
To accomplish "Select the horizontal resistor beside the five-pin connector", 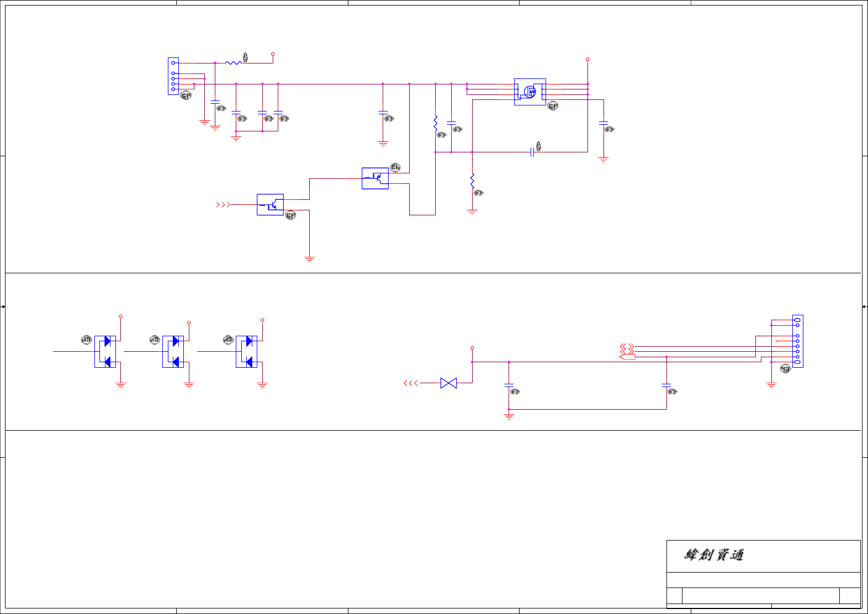I will [234, 63].
